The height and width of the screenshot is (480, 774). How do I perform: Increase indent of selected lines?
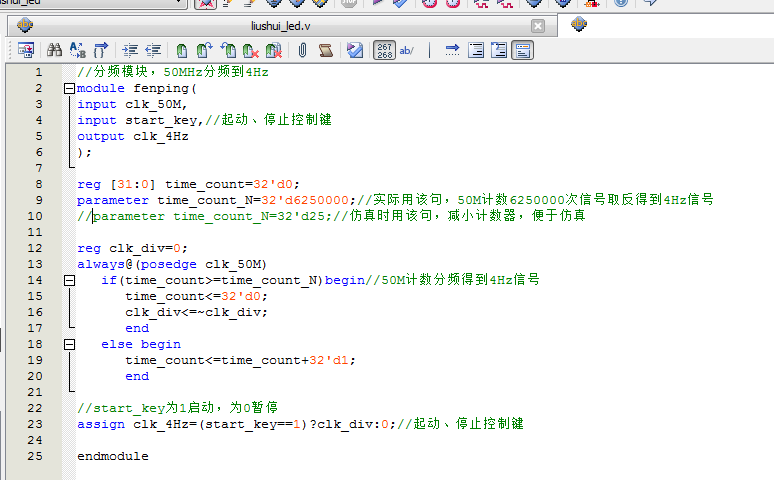click(130, 49)
